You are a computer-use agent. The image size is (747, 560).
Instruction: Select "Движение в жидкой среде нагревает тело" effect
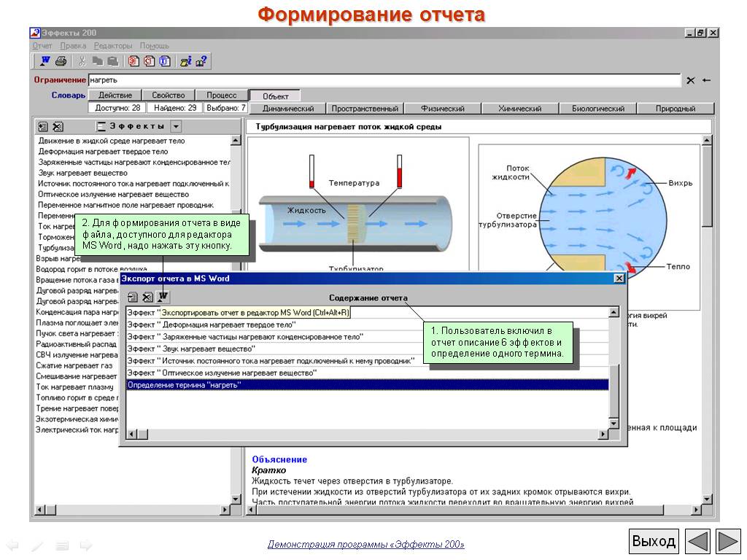pos(112,141)
